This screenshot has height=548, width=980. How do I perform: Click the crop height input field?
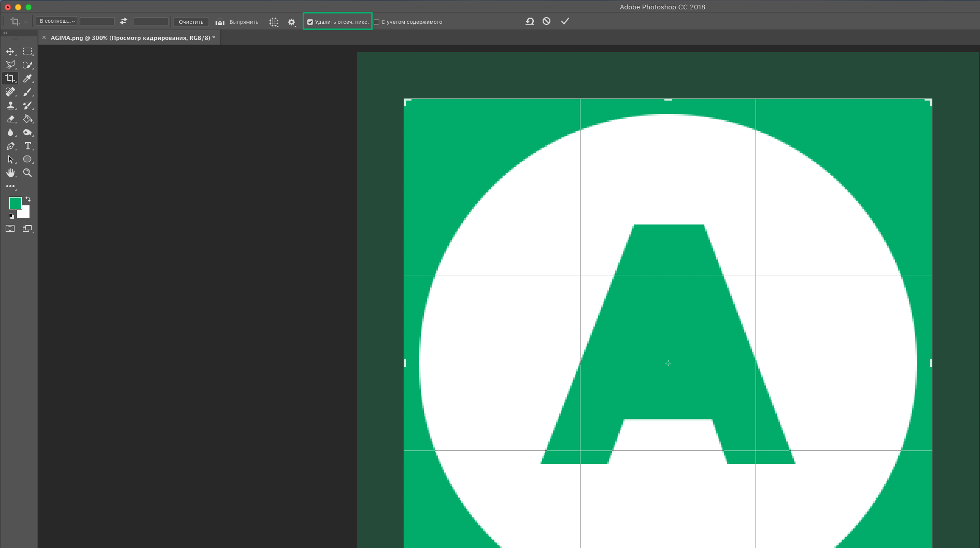tap(151, 21)
